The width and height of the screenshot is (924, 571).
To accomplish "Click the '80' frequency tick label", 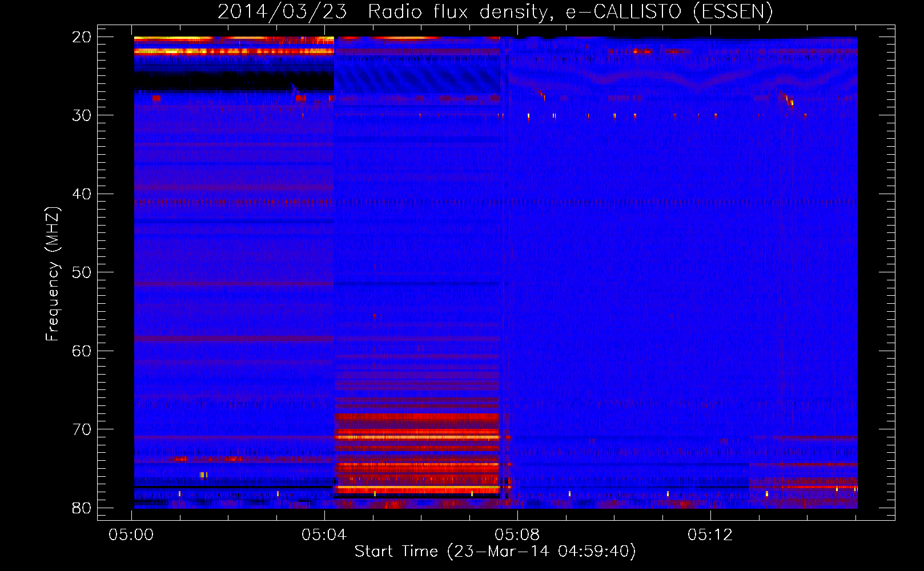I will [82, 508].
